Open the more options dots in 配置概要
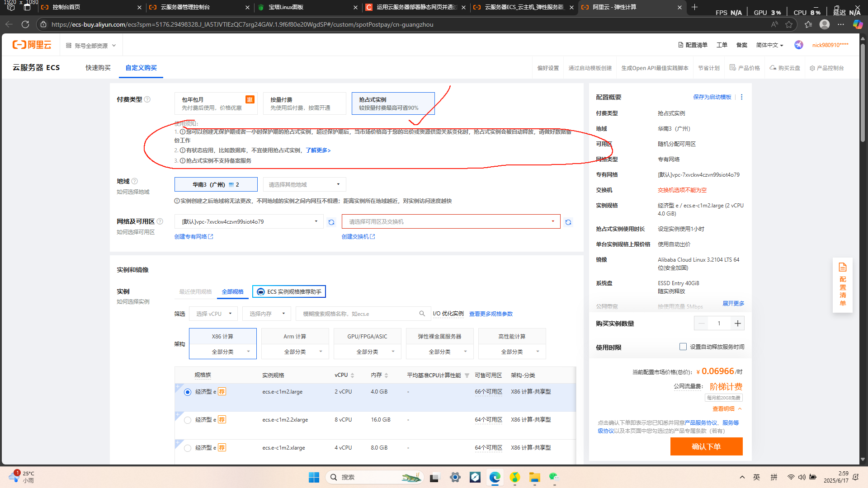Screen dimensions: 868x488 pyautogui.click(x=741, y=97)
